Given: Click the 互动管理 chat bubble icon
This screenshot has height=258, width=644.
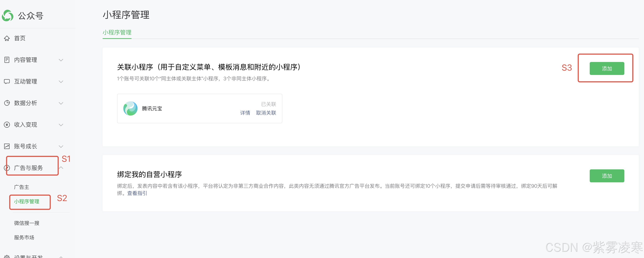Looking at the screenshot, I should pyautogui.click(x=7, y=81).
